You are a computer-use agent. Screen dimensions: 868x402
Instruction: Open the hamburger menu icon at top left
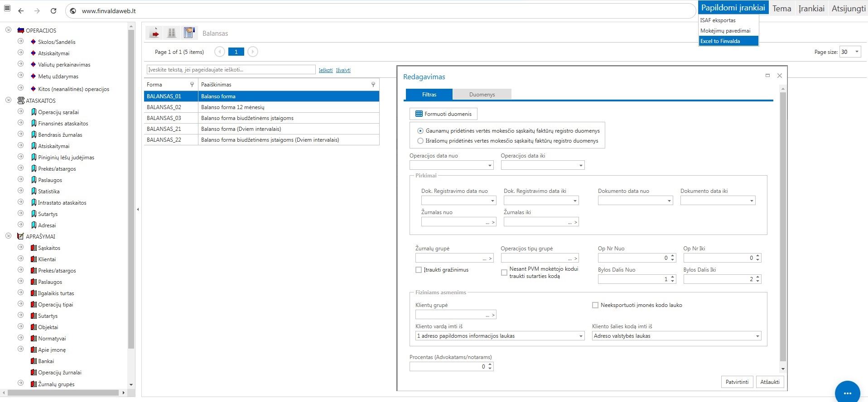point(7,9)
